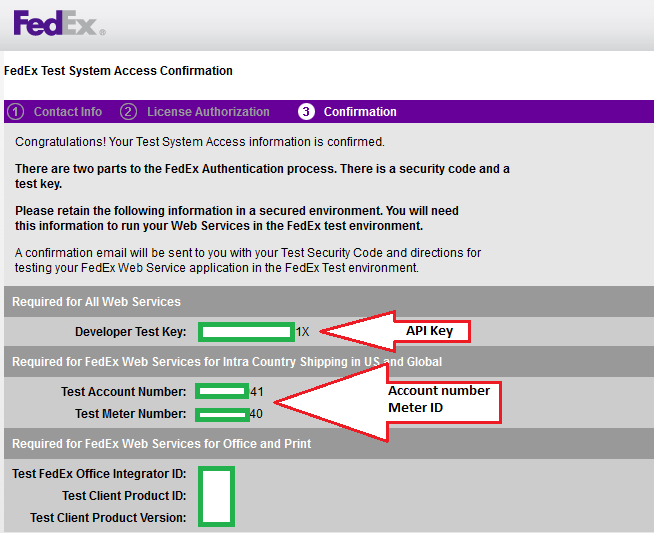654x533 pixels.
Task: Select step 2 circle icon for License Authorization
Action: 128,112
